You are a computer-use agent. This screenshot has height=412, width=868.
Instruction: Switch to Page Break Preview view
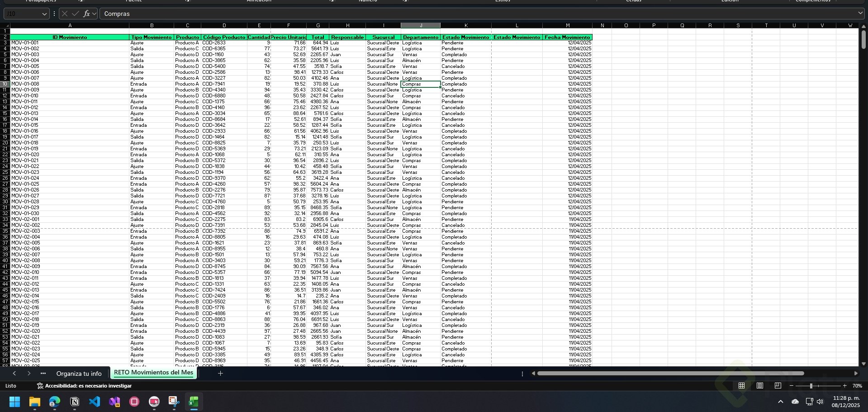[778, 386]
